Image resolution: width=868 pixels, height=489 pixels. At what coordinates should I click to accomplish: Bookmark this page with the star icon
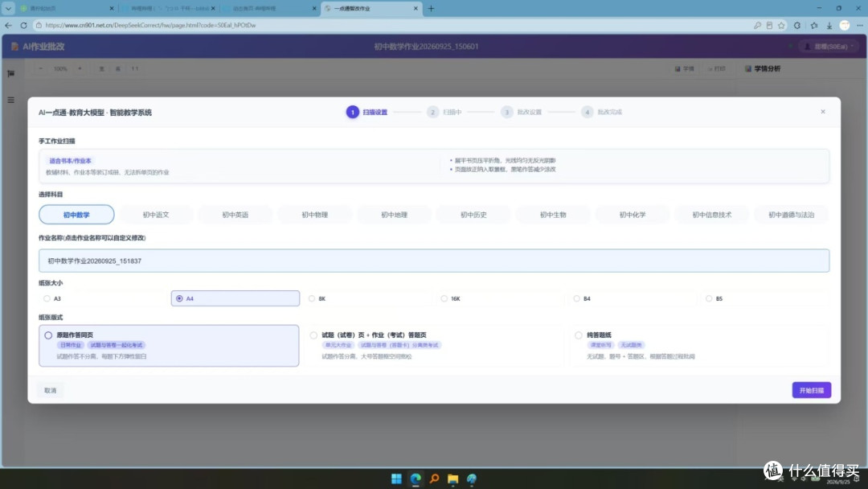point(781,26)
